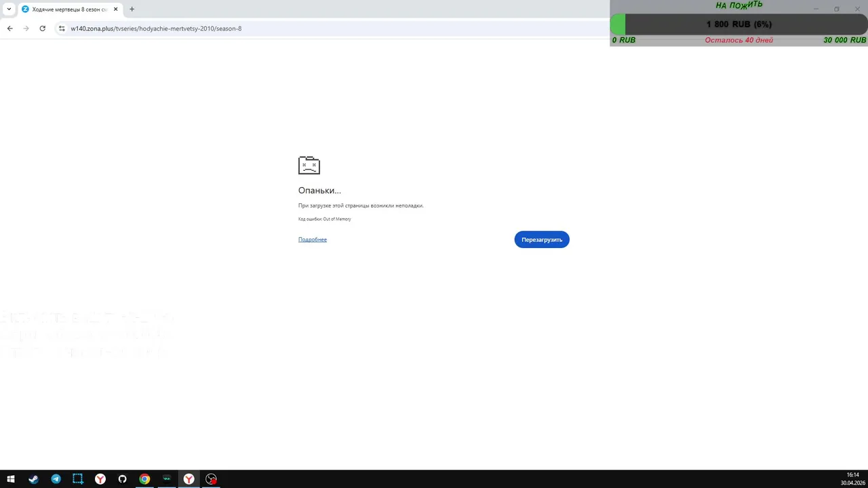This screenshot has height=488, width=868.
Task: Click the donation progress bar 1 800 RUB
Action: [738, 24]
